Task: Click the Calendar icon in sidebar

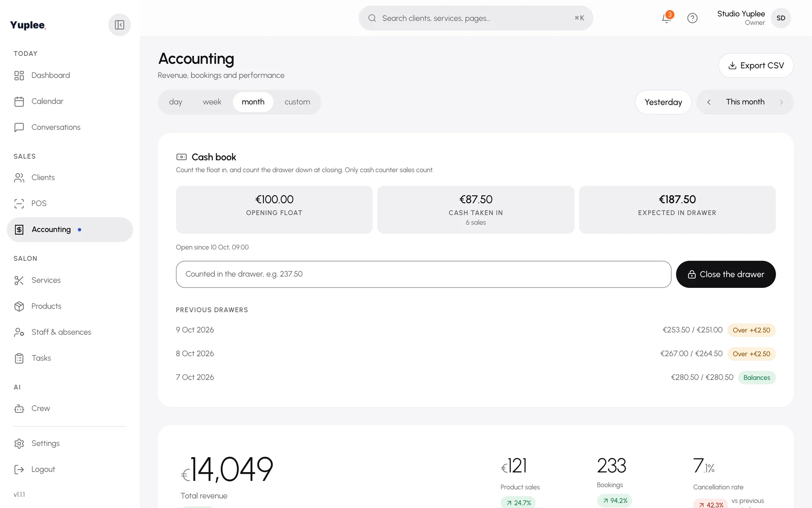Action: pos(19,102)
